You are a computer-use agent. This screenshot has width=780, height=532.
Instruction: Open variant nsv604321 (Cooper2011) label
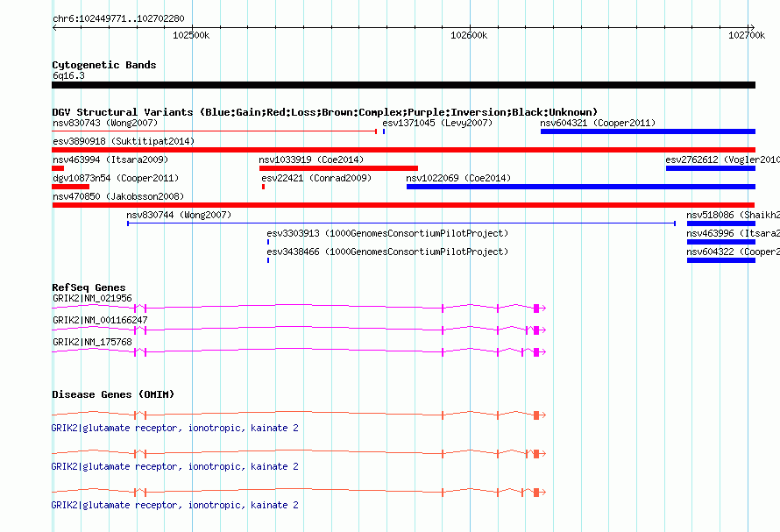tap(598, 123)
